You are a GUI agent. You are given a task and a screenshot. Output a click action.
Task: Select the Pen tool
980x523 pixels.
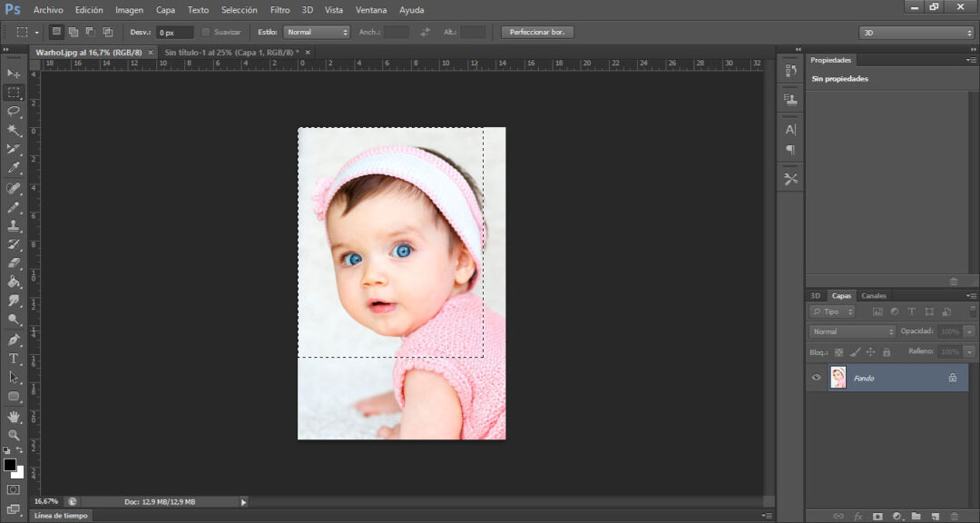tap(13, 340)
